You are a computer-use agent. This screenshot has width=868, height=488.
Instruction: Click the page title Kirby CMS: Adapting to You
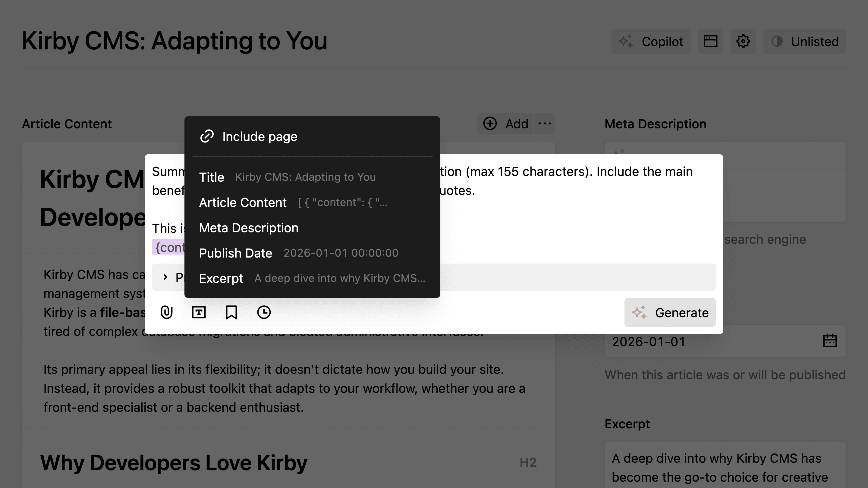click(175, 41)
